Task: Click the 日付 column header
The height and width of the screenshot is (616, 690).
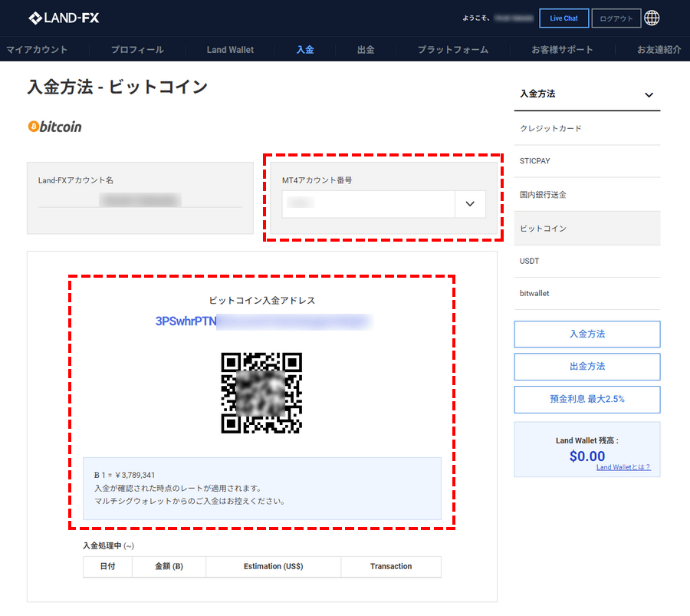Action: click(108, 567)
